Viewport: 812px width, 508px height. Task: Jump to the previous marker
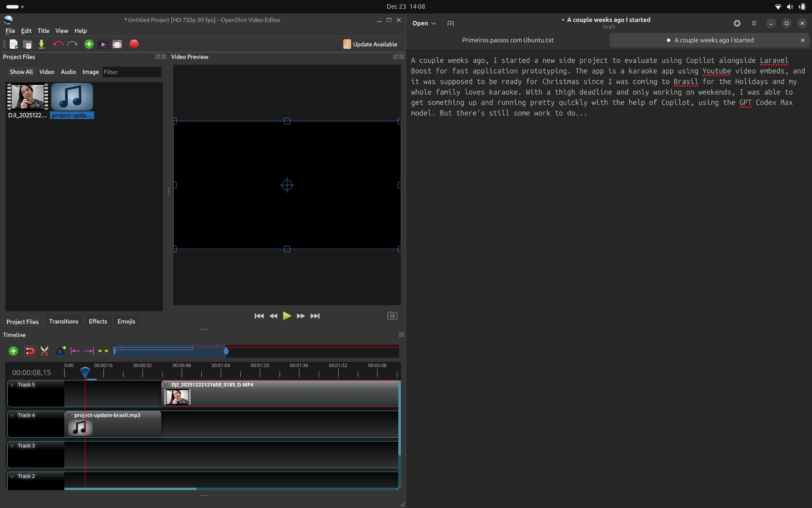pyautogui.click(x=75, y=351)
